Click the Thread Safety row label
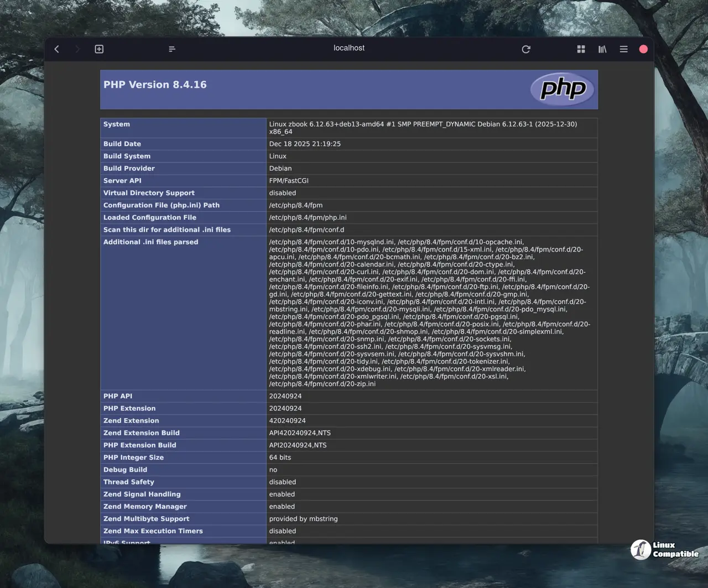This screenshot has width=708, height=588. [128, 482]
